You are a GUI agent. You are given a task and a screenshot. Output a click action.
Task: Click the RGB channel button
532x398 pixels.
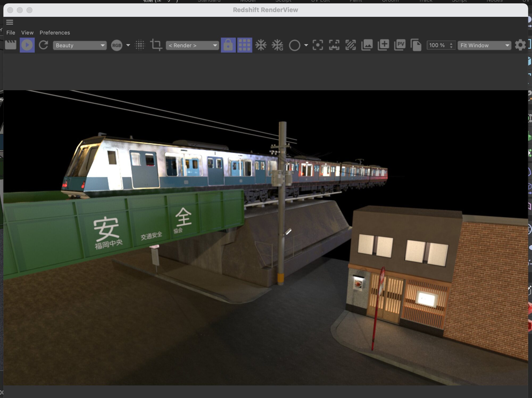(117, 45)
